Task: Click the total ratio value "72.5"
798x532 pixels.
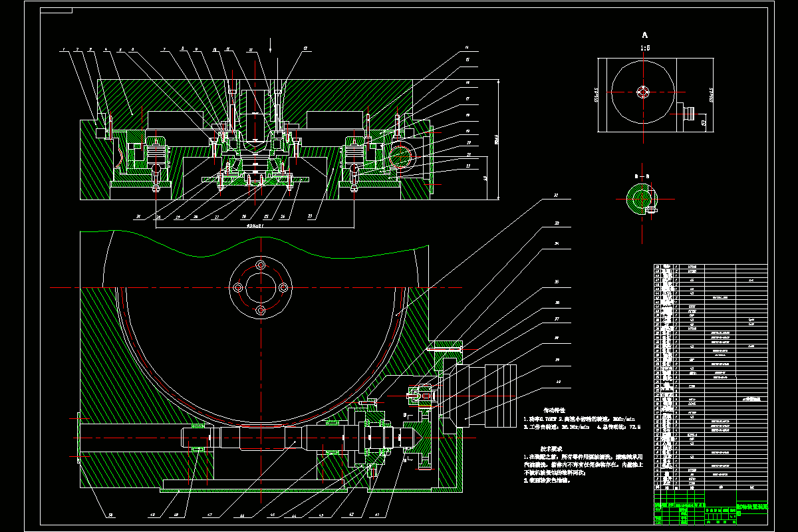Action: point(634,427)
